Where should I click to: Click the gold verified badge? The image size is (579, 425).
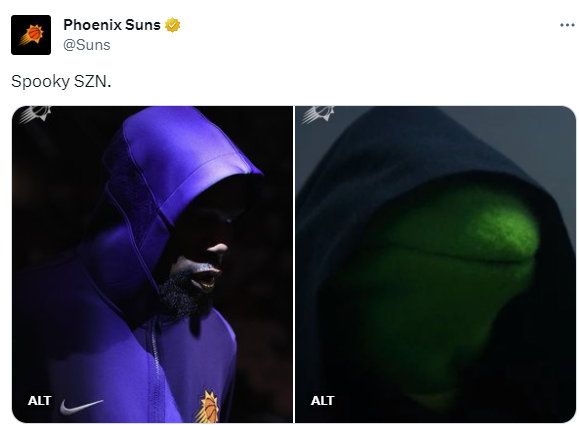coord(172,25)
